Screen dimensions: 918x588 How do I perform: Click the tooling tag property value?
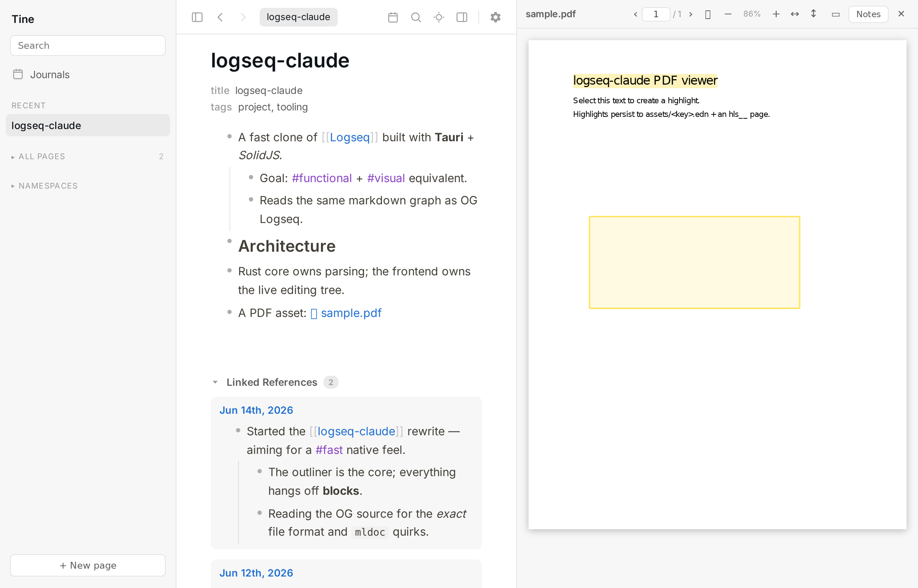click(292, 107)
